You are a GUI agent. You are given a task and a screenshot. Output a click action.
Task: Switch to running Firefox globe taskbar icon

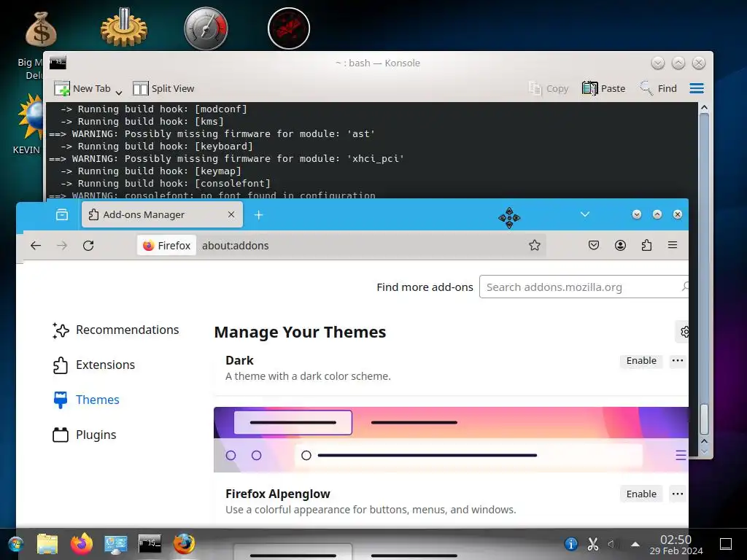(184, 544)
